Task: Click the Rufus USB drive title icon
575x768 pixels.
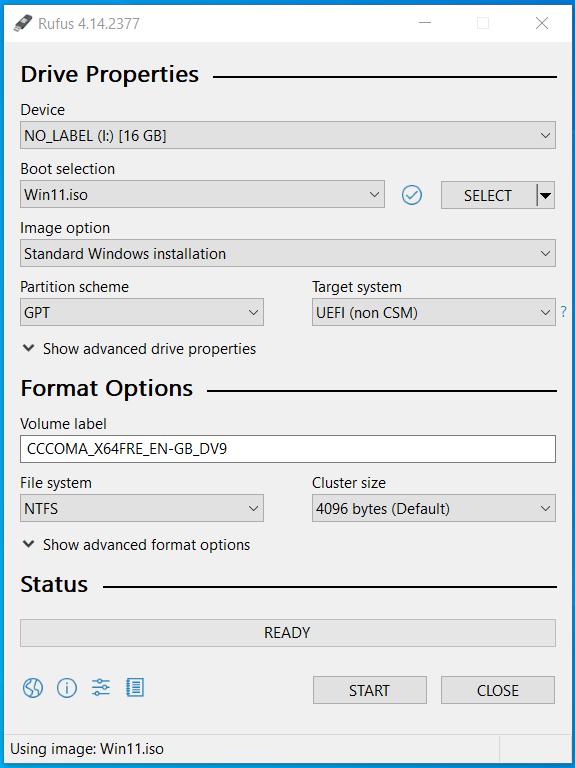Action: 23,23
